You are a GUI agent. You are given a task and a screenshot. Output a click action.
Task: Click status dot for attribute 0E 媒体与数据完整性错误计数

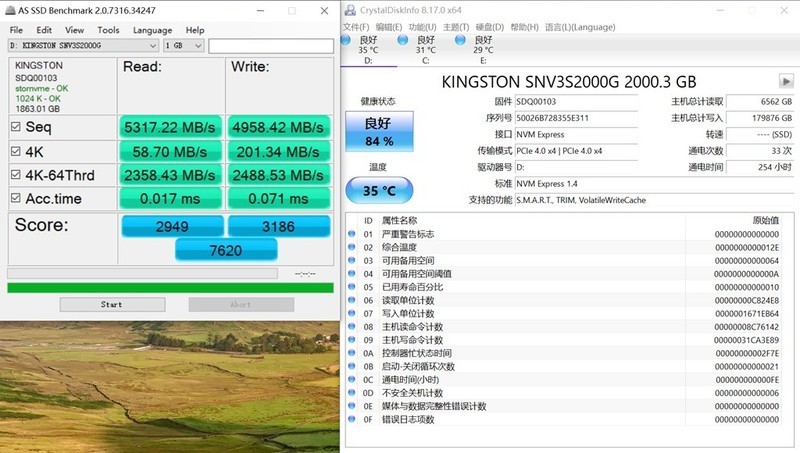click(352, 406)
